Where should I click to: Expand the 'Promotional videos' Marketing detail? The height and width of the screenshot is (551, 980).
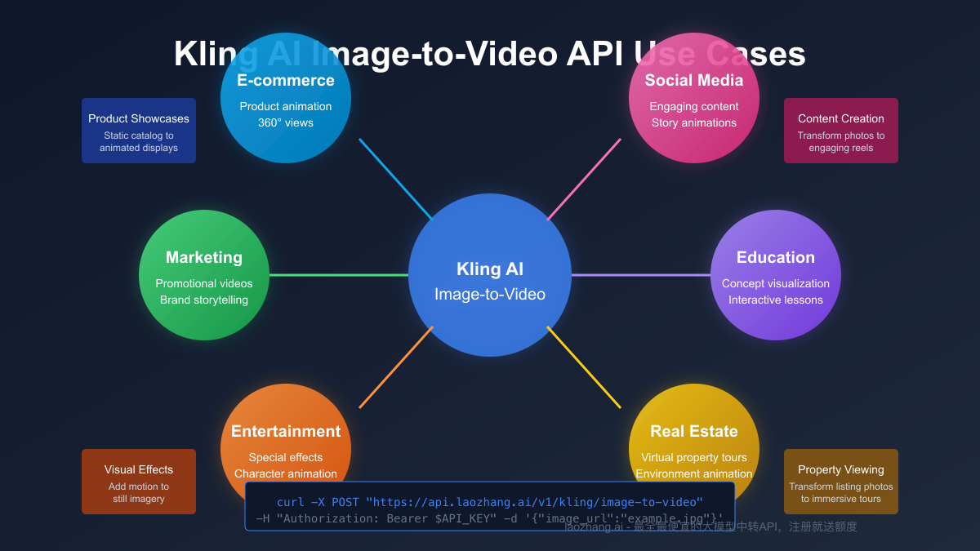204,283
